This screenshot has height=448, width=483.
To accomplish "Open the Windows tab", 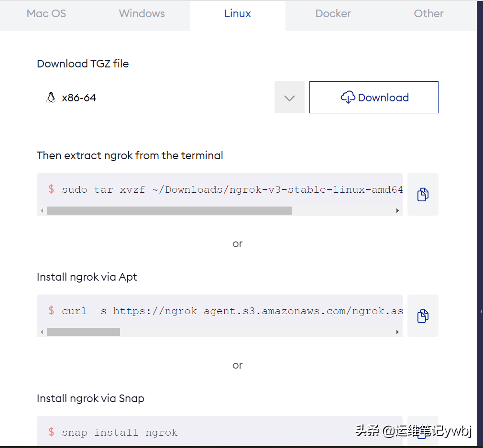I will [142, 14].
